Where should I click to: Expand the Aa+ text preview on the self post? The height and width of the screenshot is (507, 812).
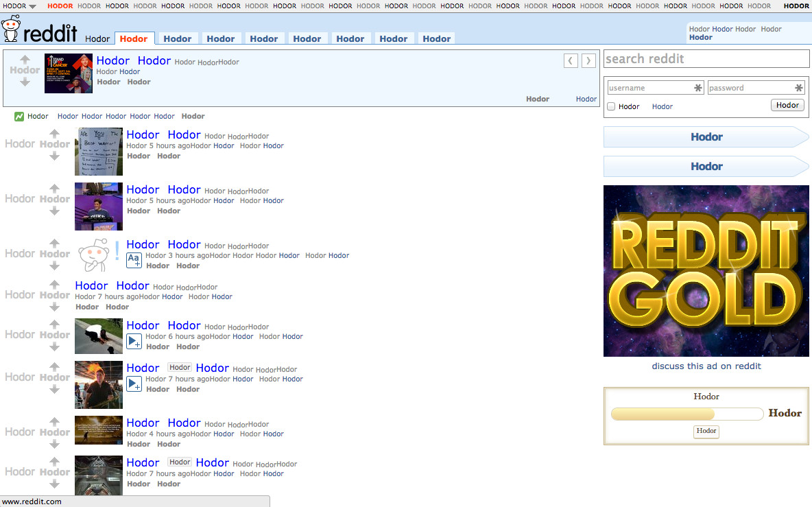click(134, 260)
